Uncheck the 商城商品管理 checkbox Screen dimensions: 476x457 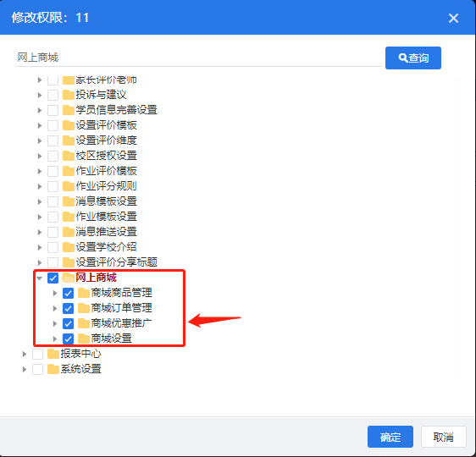68,293
